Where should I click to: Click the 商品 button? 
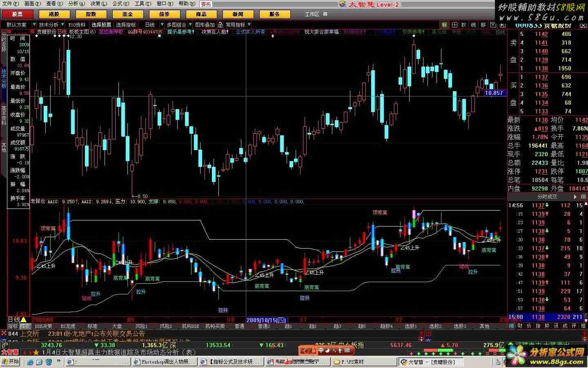(x=201, y=14)
